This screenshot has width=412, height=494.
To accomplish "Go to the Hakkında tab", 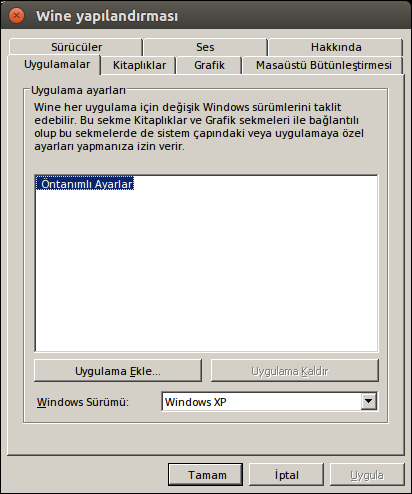I will point(336,47).
